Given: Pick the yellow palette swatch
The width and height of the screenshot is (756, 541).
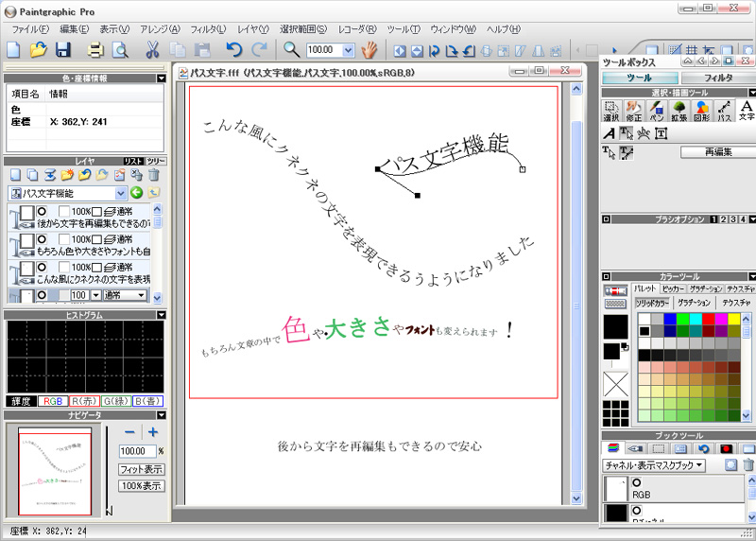Looking at the screenshot, I should coord(733,319).
